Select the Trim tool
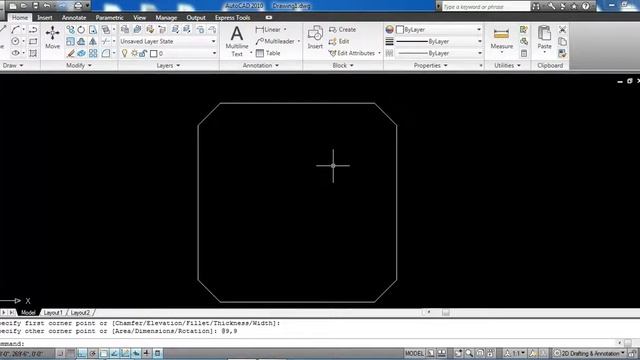Screen dimensions: 640x360 [106, 42]
